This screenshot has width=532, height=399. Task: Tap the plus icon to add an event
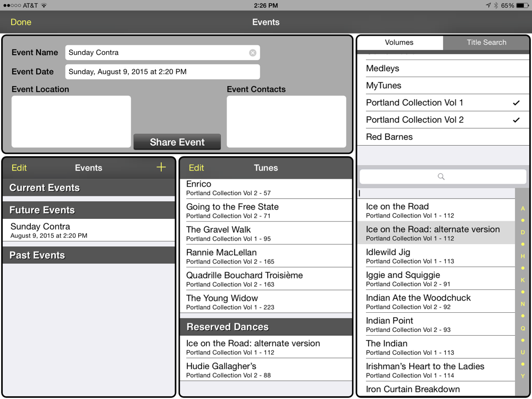[x=161, y=167]
